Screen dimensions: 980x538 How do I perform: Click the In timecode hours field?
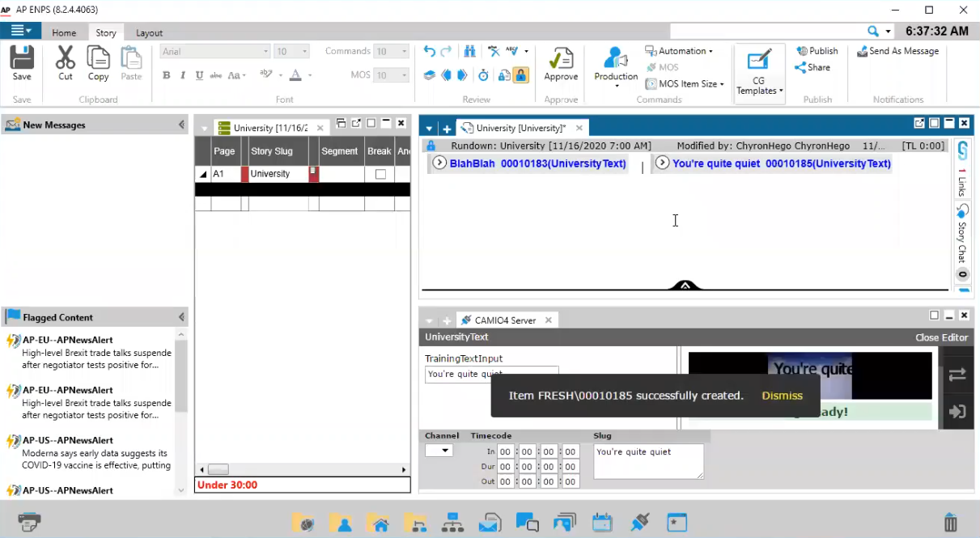506,451
